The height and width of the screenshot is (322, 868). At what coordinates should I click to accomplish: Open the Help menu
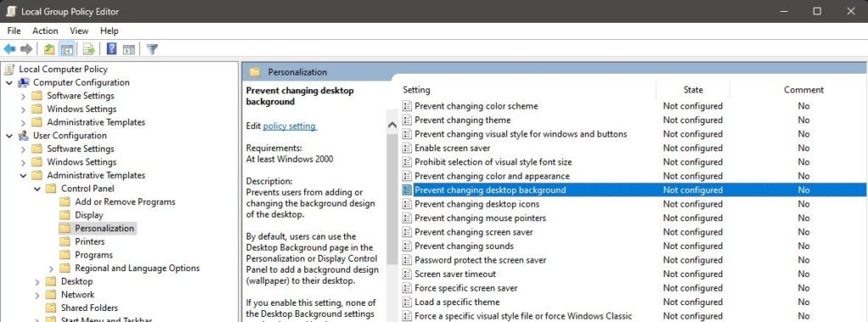click(109, 31)
